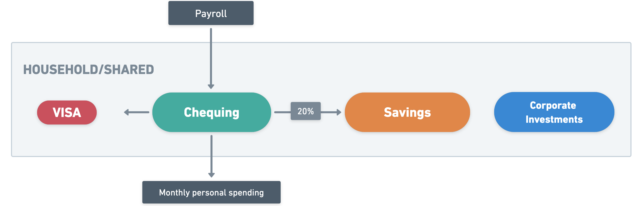Image resolution: width=644 pixels, height=206 pixels.
Task: Select the orange Savings node
Action: point(407,112)
